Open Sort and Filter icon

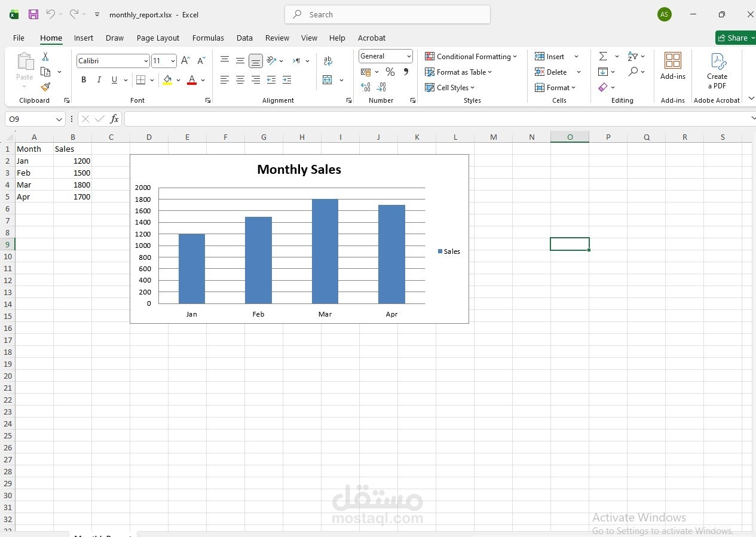click(x=633, y=56)
